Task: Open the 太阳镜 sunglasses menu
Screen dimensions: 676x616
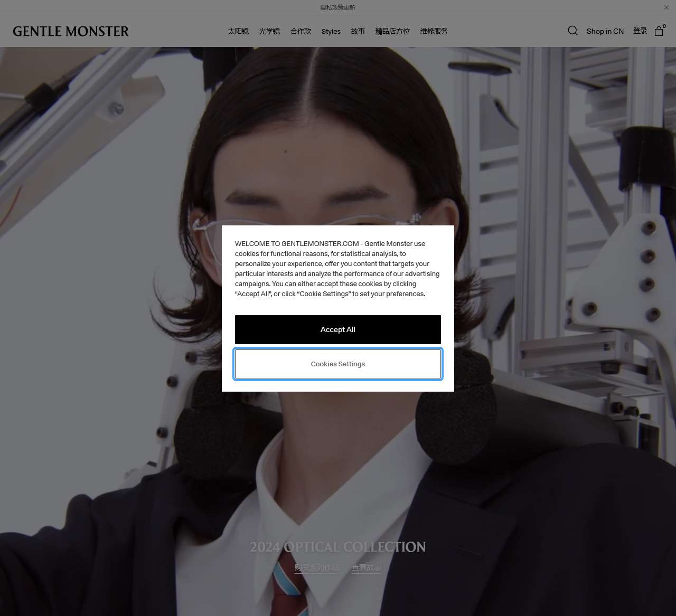Action: tap(238, 31)
